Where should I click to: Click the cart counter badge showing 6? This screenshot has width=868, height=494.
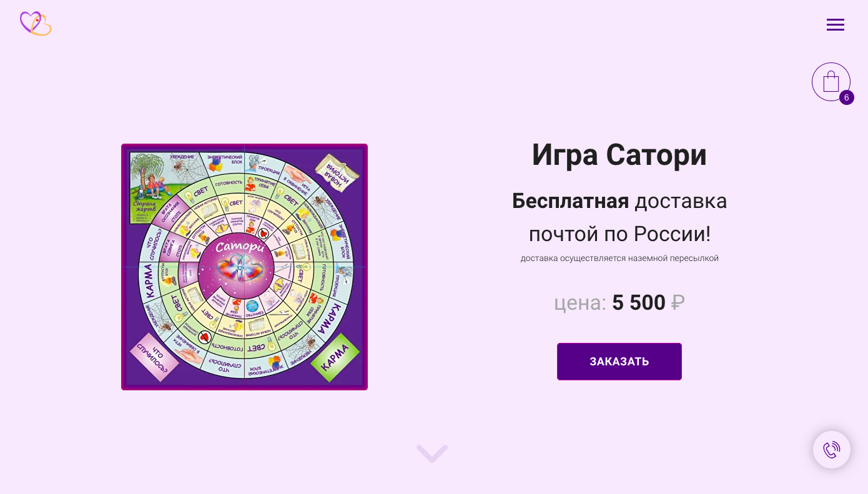click(x=847, y=97)
